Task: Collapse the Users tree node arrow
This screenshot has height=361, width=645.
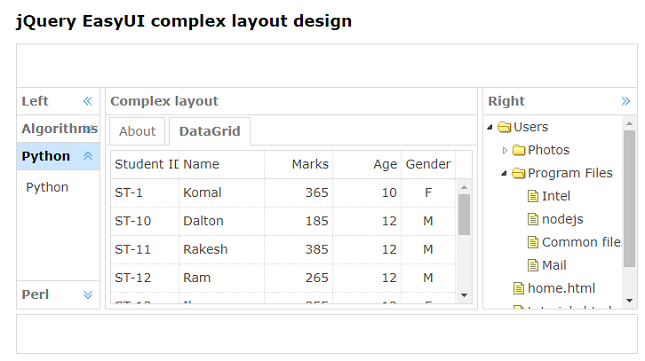Action: (490, 127)
